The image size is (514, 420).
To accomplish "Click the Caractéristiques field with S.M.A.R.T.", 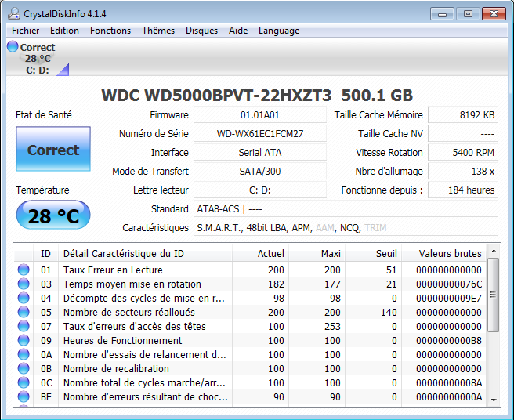I will [346, 227].
